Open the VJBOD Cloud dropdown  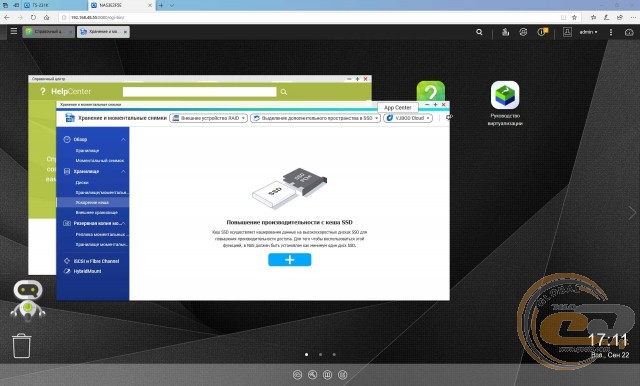click(408, 118)
